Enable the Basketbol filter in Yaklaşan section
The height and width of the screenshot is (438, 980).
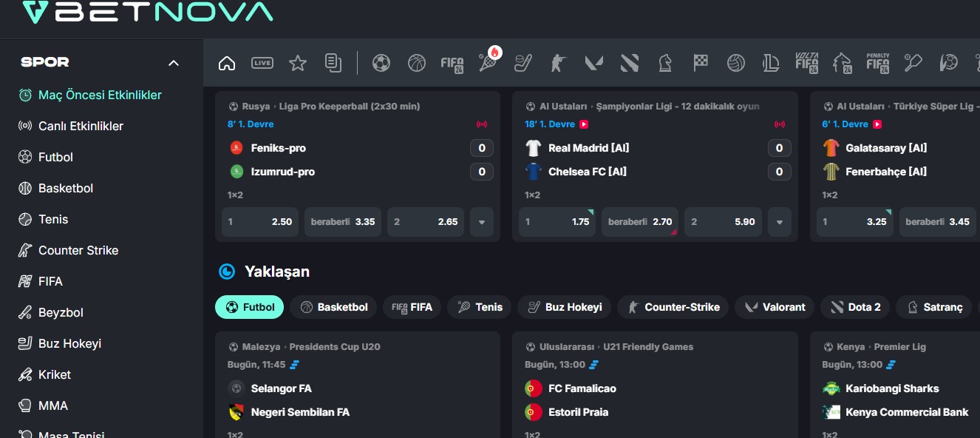coord(333,307)
